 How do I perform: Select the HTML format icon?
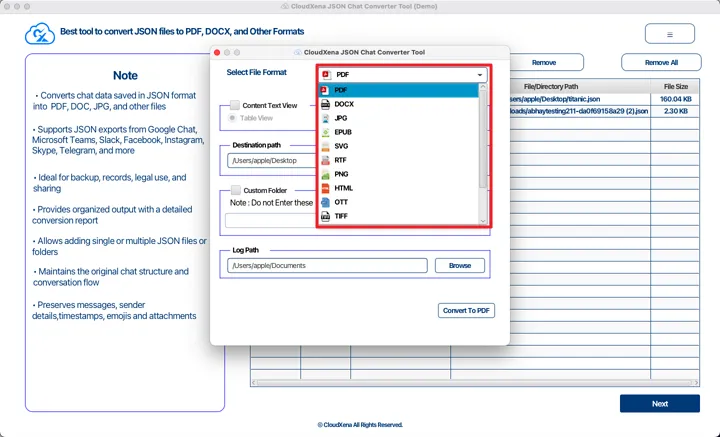pos(326,188)
